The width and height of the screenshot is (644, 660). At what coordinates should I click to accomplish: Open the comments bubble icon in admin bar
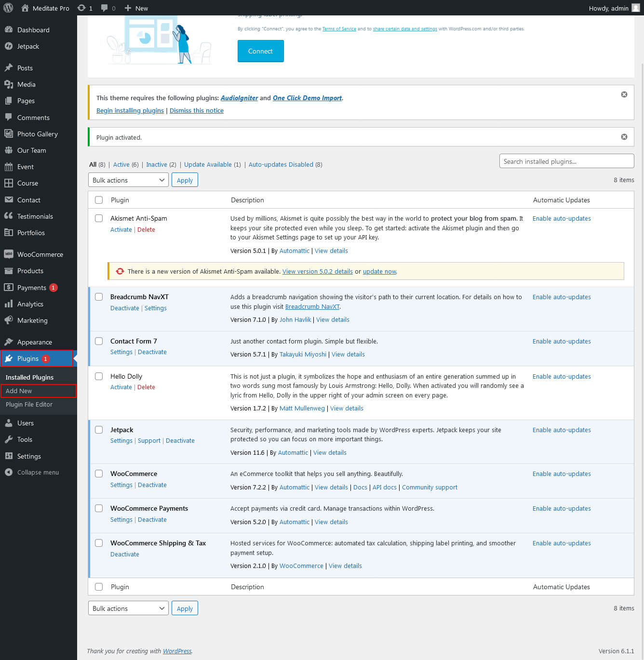[104, 8]
